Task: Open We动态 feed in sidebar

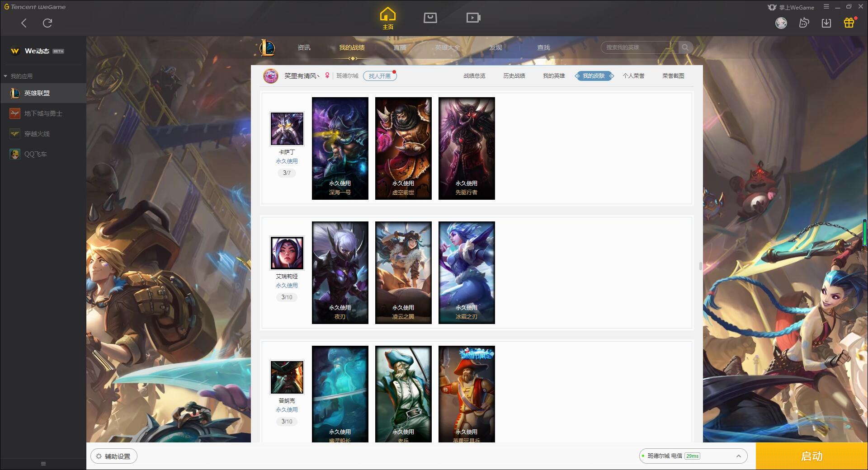Action: (x=37, y=51)
